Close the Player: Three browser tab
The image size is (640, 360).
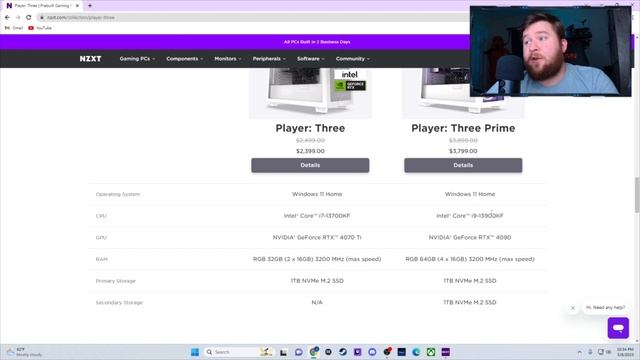77,6
